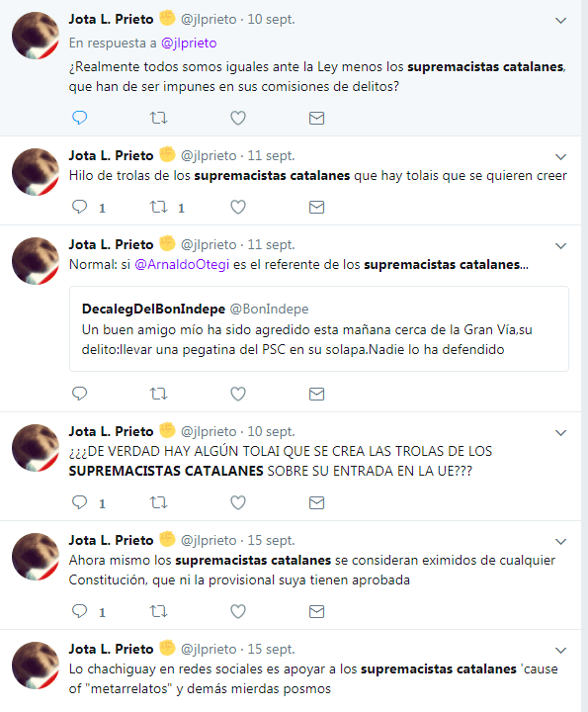This screenshot has height=712, width=588.
Task: Reply to the all-caps 'DE VERDAD HAY ALGÚN TOLAI' tweet
Action: coord(79,502)
